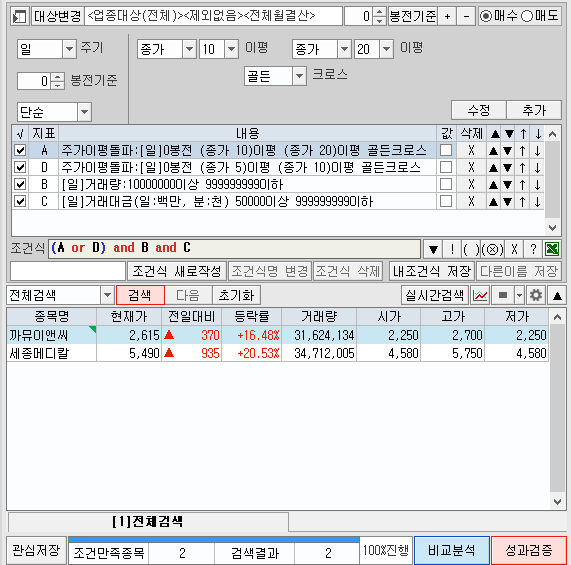Image resolution: width=571 pixels, height=565 pixels.
Task: Clear formula with the X button
Action: [514, 249]
